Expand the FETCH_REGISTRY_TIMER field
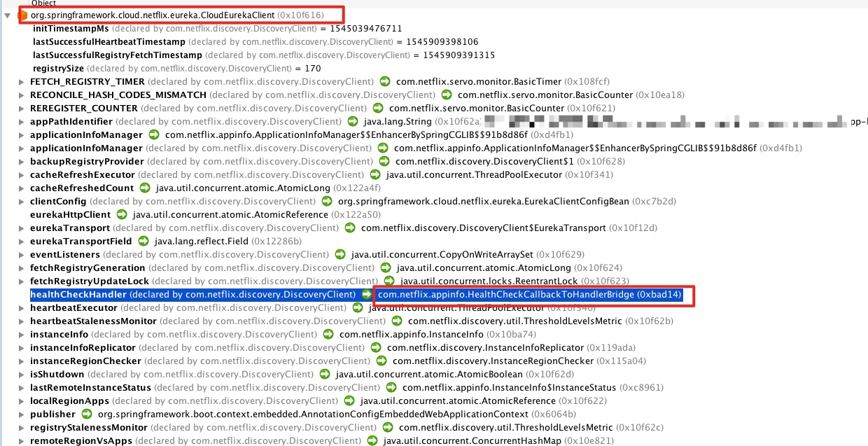 click(x=22, y=81)
